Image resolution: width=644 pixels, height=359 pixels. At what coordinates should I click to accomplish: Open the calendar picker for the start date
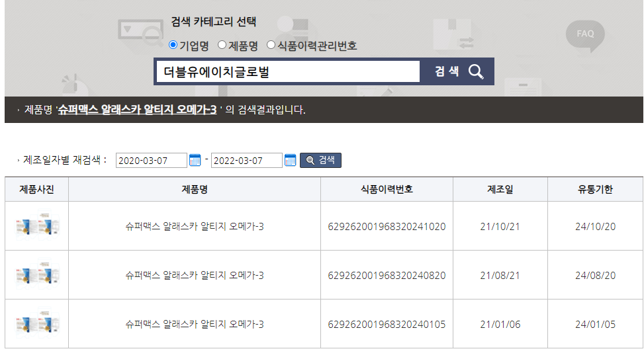tap(195, 160)
